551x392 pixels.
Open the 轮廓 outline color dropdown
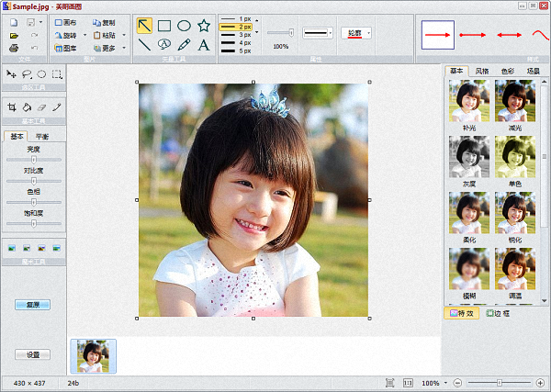369,33
